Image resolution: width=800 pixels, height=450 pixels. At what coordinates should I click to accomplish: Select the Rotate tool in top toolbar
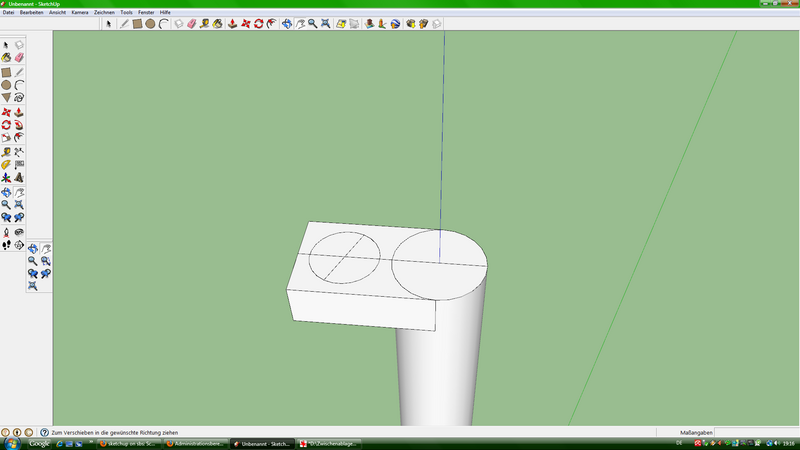(x=258, y=23)
